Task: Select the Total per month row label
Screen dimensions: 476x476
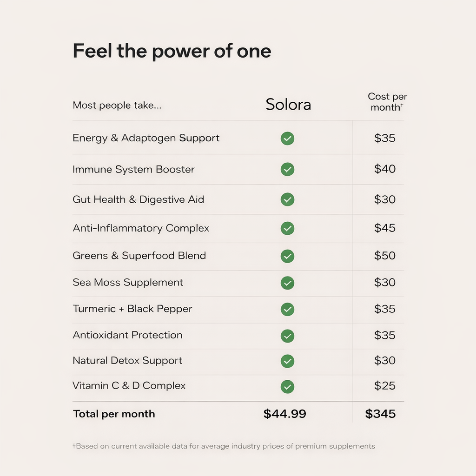Action: coord(114,414)
